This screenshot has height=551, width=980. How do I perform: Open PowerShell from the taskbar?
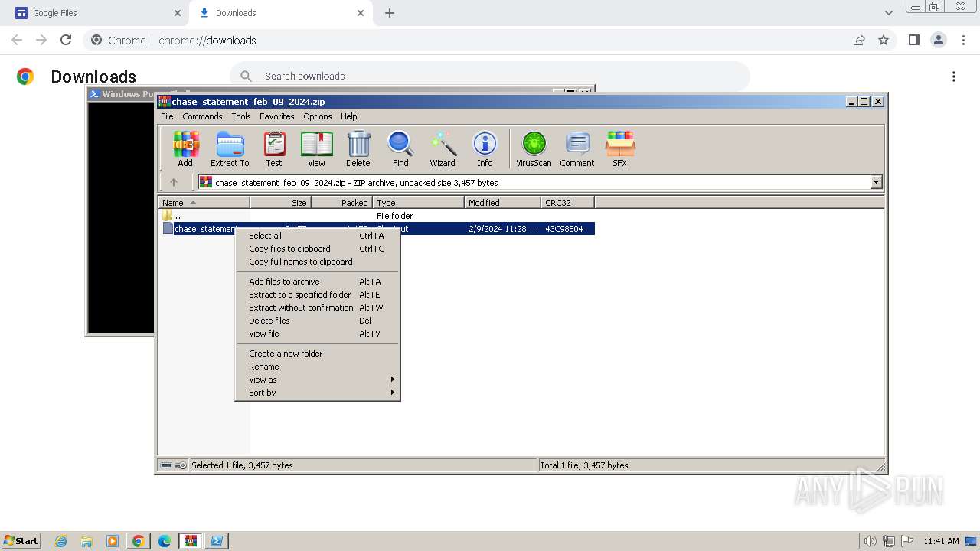[217, 541]
